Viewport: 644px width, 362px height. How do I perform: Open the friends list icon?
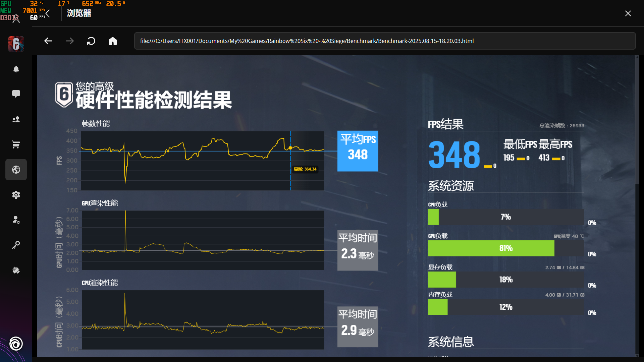coord(16,119)
